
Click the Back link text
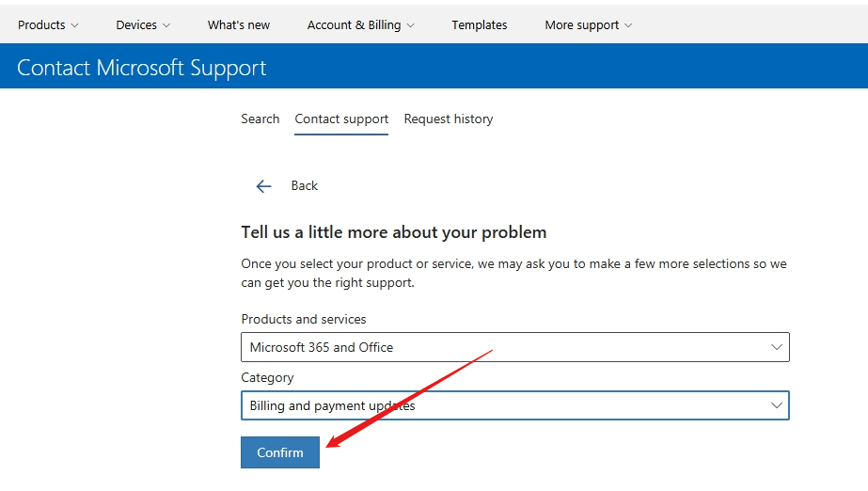(305, 186)
